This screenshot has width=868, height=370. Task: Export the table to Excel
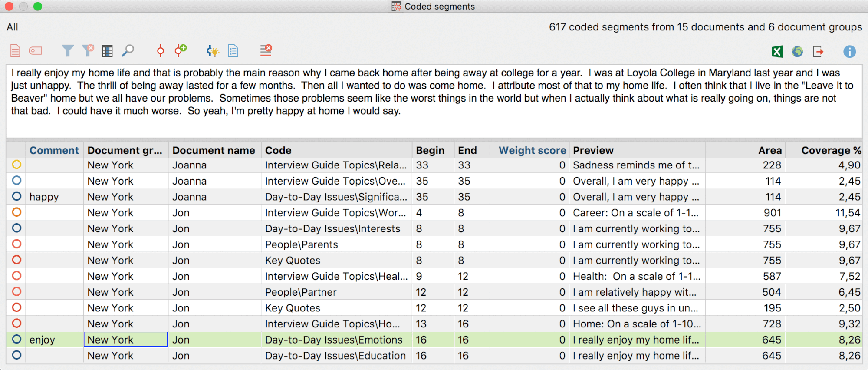(777, 52)
